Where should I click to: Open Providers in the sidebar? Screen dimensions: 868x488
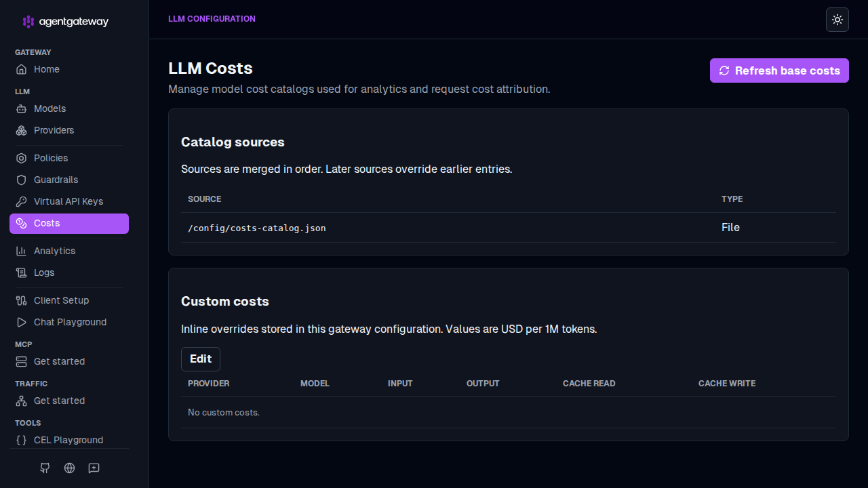click(54, 130)
